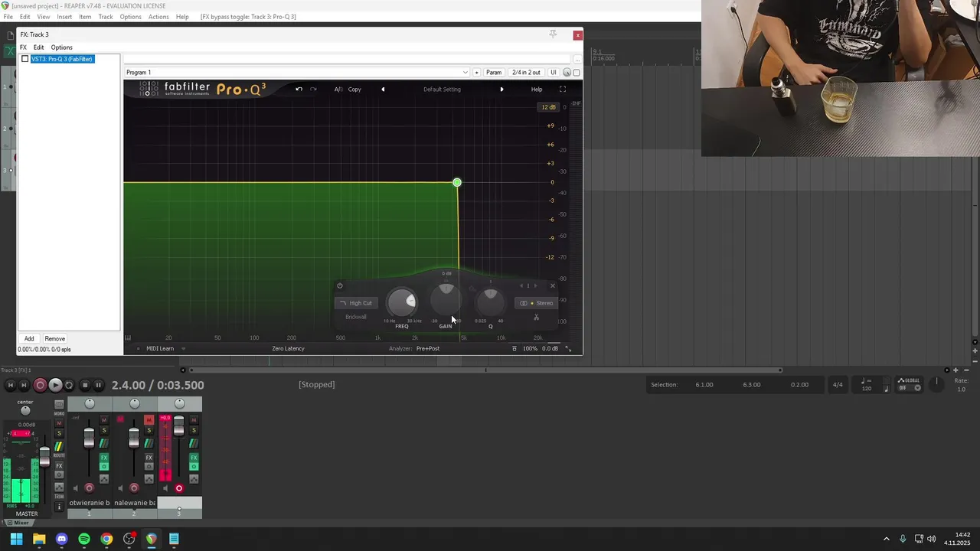
Task: Mute the otwieranie b track
Action: [x=104, y=420]
